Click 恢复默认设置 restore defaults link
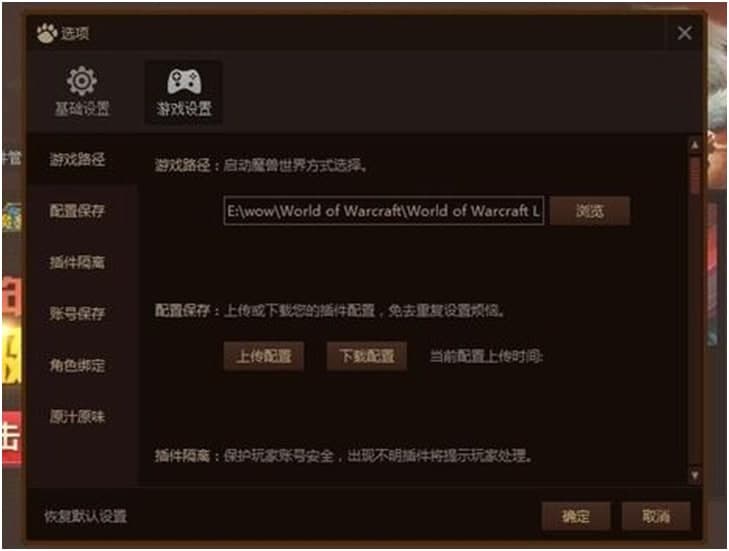Screen dimensions: 729x551 (86, 516)
